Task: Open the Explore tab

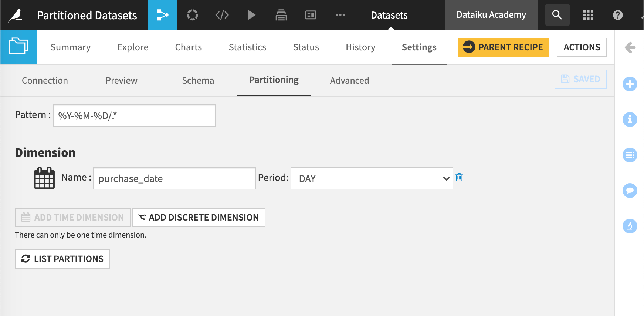Action: (133, 47)
